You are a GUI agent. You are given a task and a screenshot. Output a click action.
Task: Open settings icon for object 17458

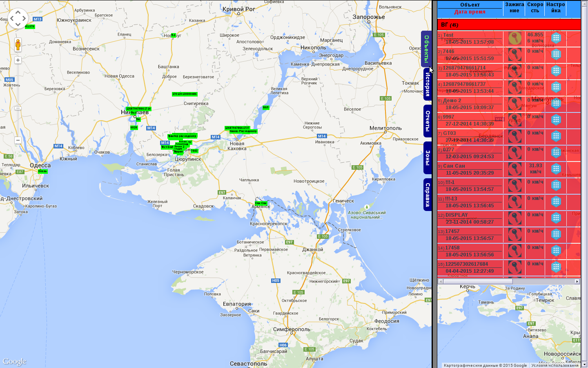(x=556, y=251)
